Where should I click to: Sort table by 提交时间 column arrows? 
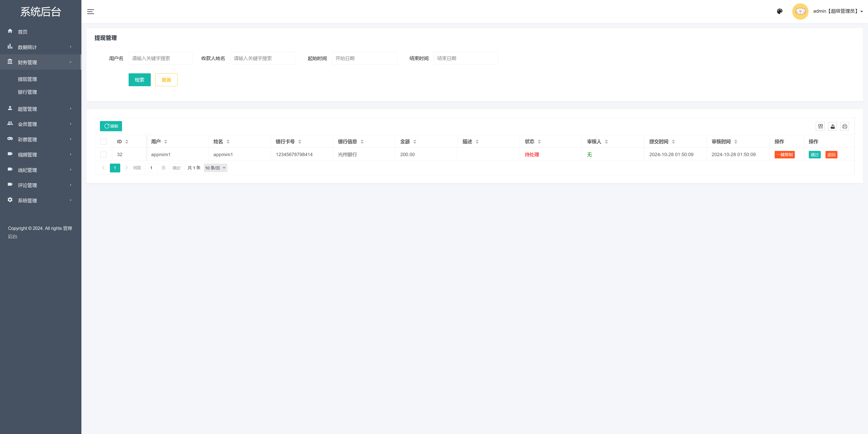pos(673,142)
